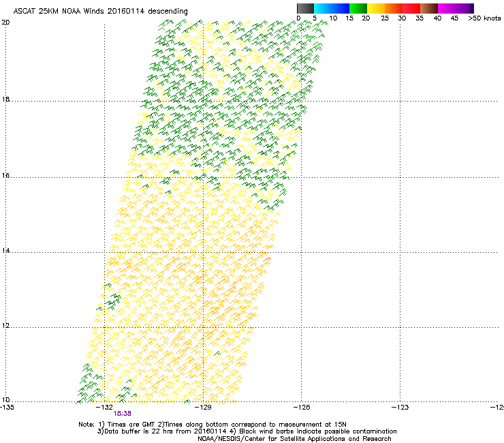The width and height of the screenshot is (504, 443).
Task: Click the cyan-blue 5-15 knots color segment
Action: (332, 8)
